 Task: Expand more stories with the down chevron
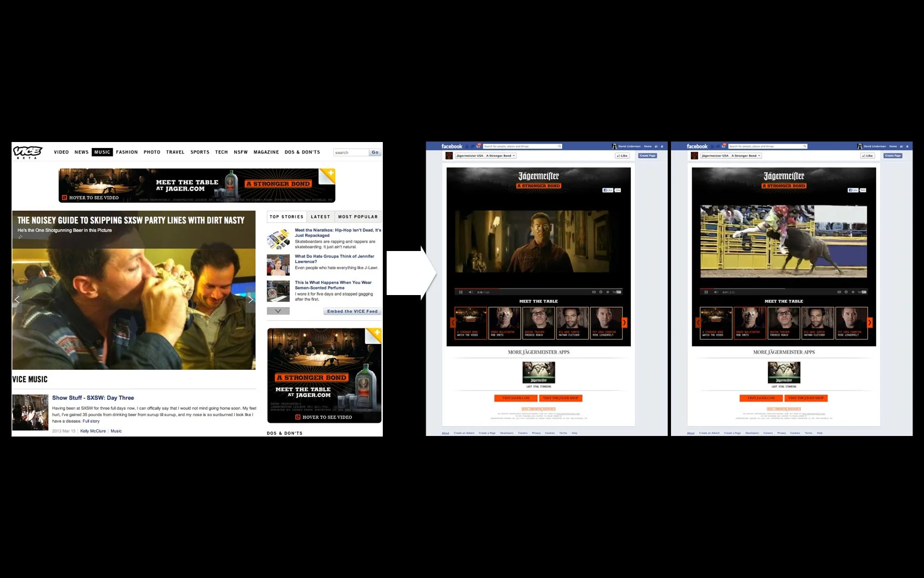(278, 311)
